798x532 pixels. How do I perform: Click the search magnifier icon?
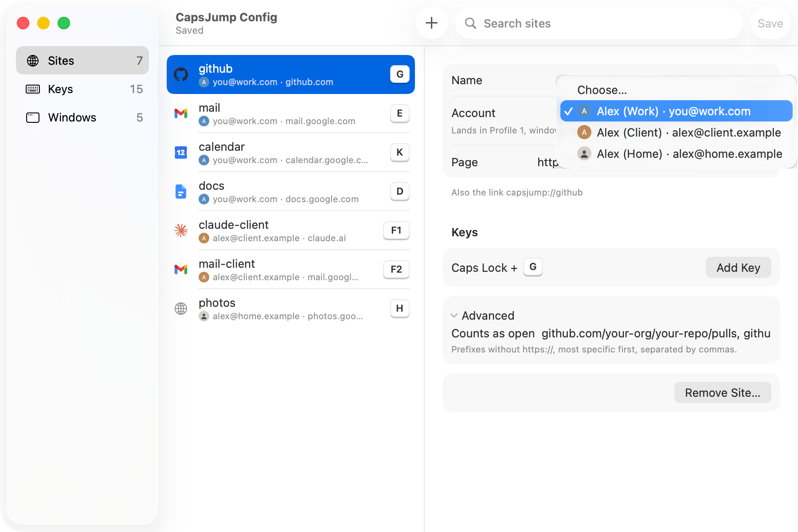pyautogui.click(x=470, y=23)
